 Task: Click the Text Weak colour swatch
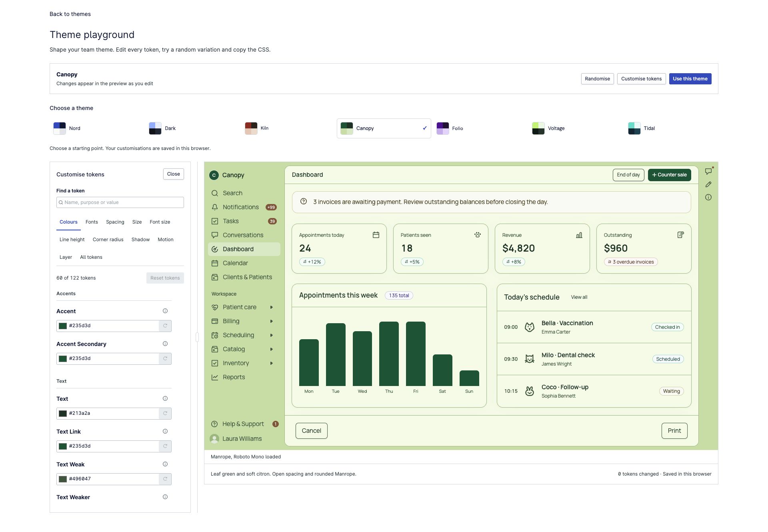(63, 479)
